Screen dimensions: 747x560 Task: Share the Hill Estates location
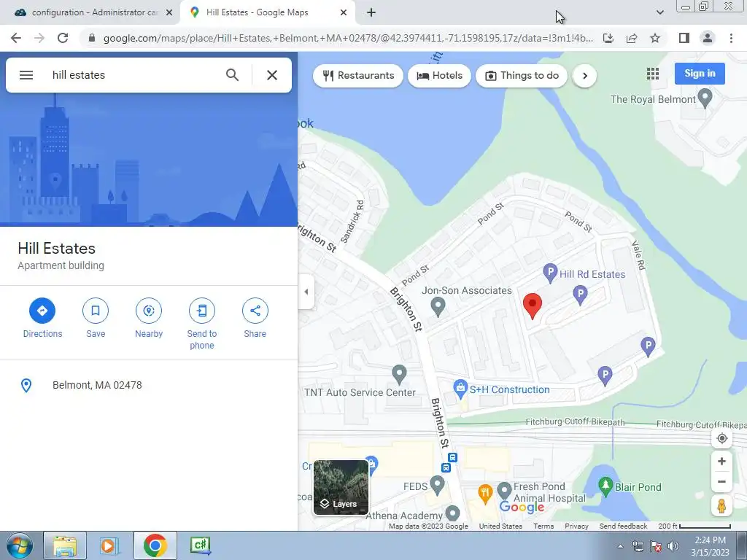tap(255, 318)
